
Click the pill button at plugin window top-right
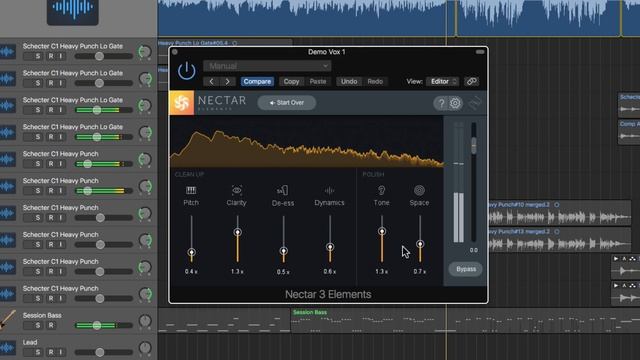(x=480, y=52)
